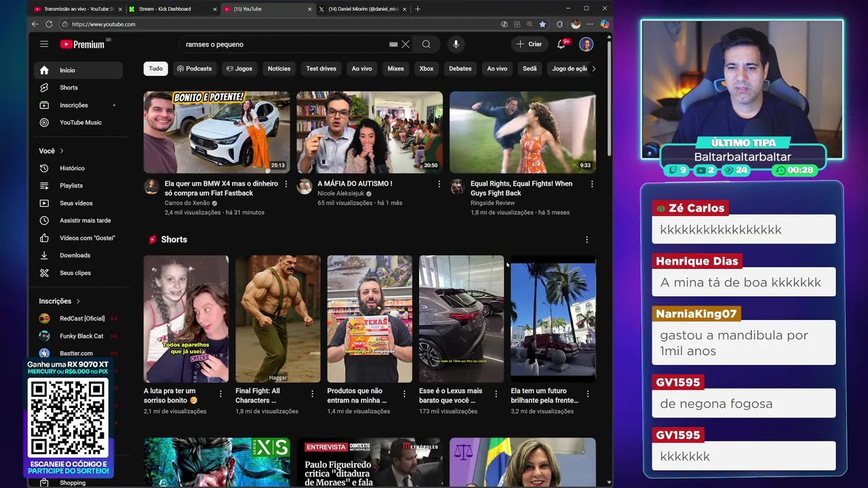The width and height of the screenshot is (868, 488).
Task: Select the Test drives filter chip
Action: coord(321,68)
